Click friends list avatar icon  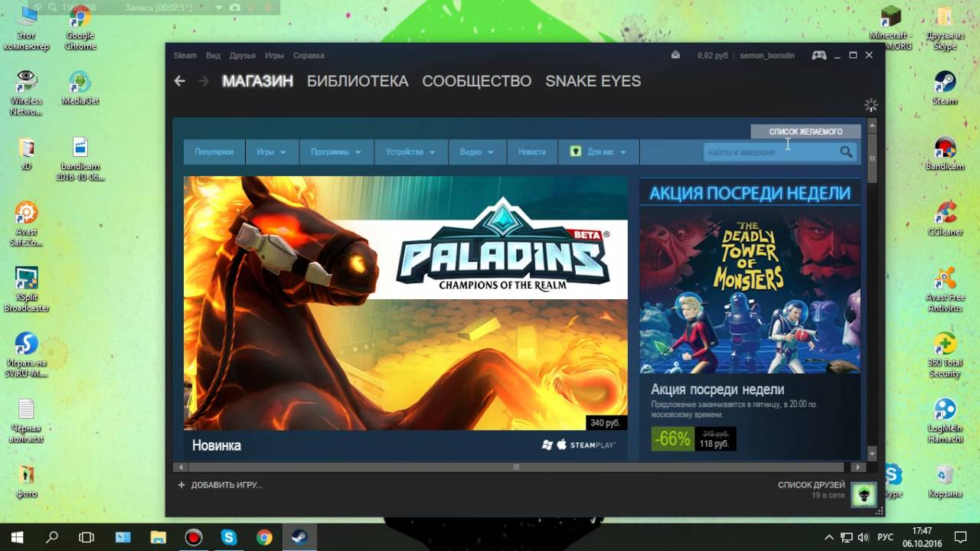tap(864, 494)
